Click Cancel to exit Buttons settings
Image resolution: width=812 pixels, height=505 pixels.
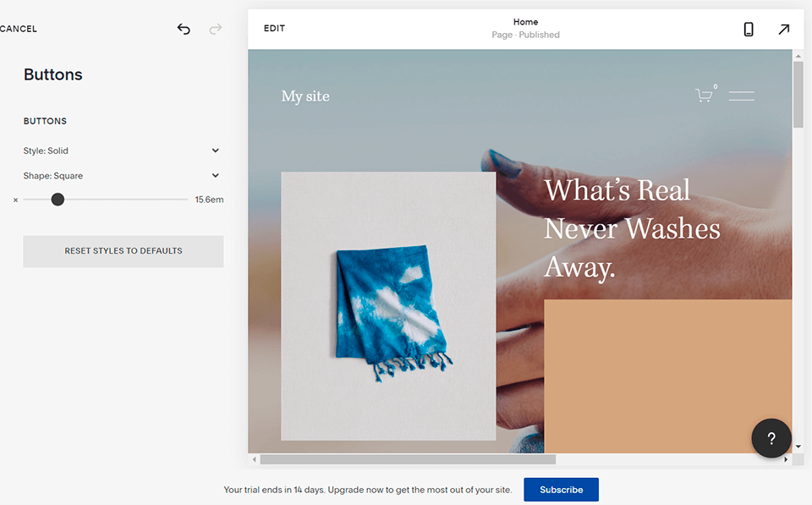pyautogui.click(x=19, y=28)
